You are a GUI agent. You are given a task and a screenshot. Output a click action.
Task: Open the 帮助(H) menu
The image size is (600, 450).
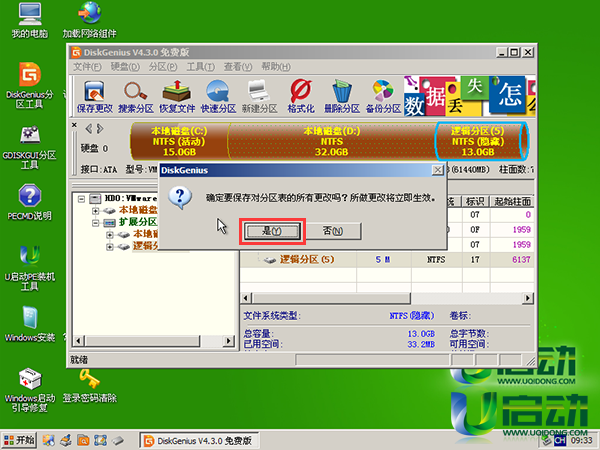[276, 67]
